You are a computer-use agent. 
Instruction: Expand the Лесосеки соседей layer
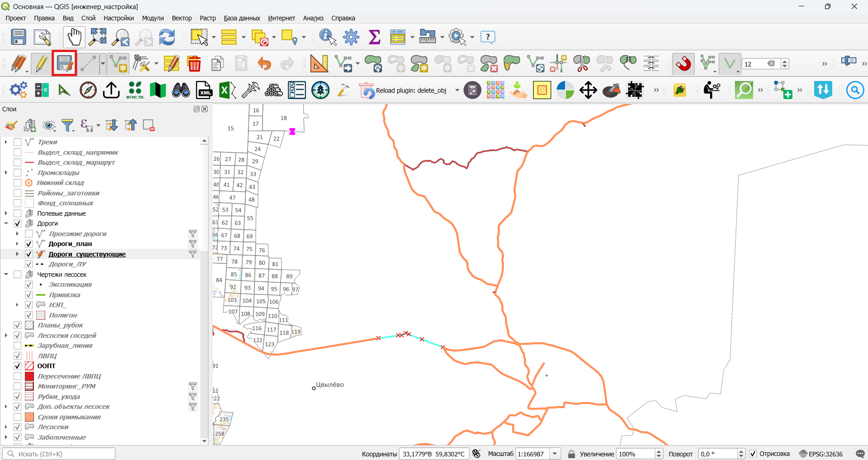coord(6,336)
